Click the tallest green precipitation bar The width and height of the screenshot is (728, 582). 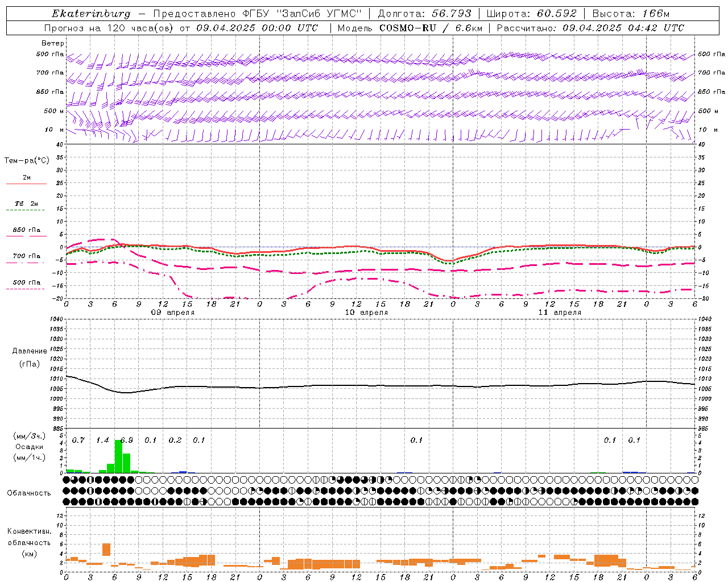pos(118,456)
